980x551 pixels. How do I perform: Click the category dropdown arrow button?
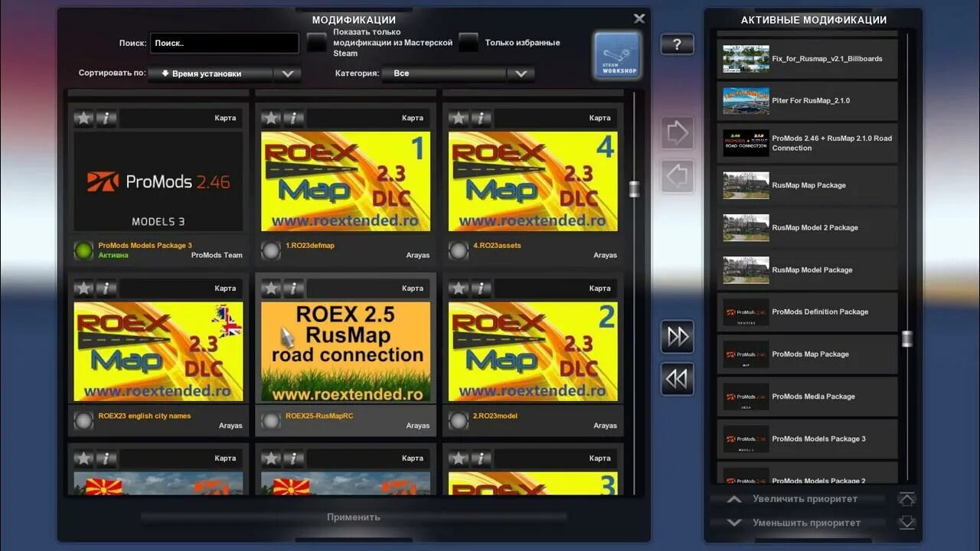click(521, 73)
